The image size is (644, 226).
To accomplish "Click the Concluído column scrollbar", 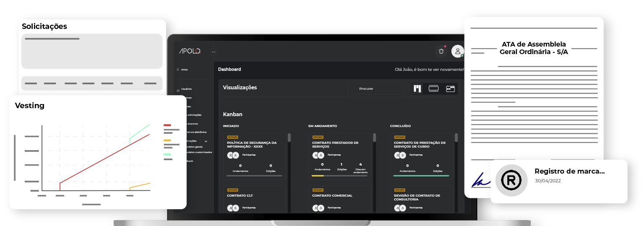I will [x=456, y=138].
